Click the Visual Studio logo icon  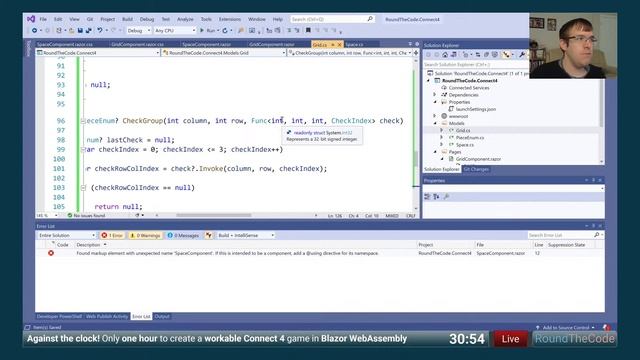coord(31,19)
